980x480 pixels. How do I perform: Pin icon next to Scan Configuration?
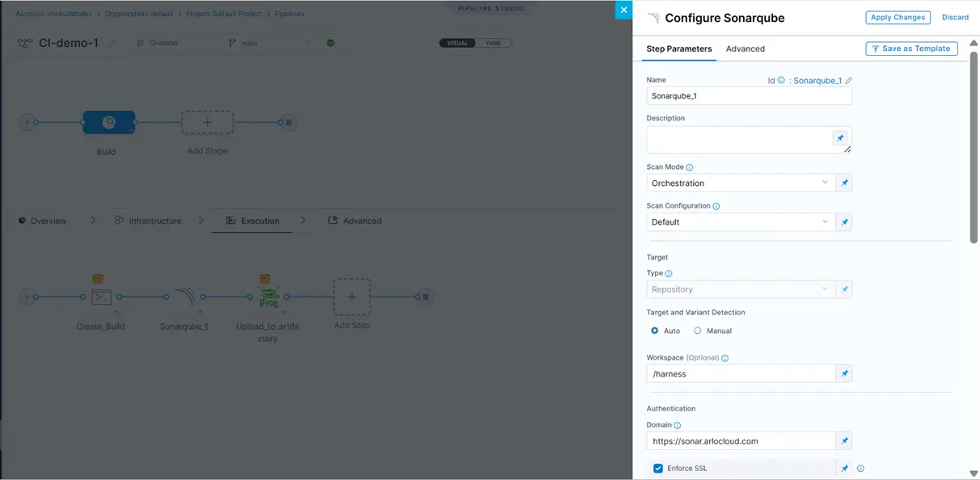point(844,221)
